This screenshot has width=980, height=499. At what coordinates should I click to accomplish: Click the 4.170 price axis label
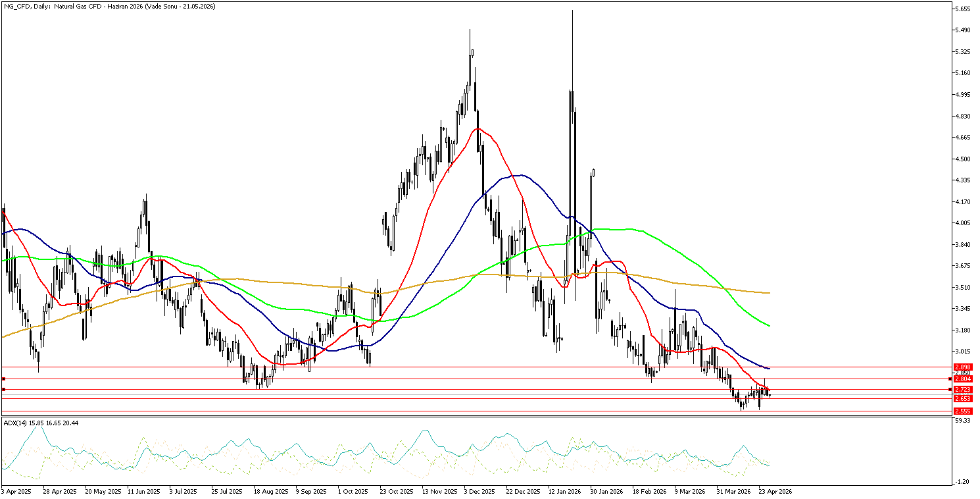[963, 201]
